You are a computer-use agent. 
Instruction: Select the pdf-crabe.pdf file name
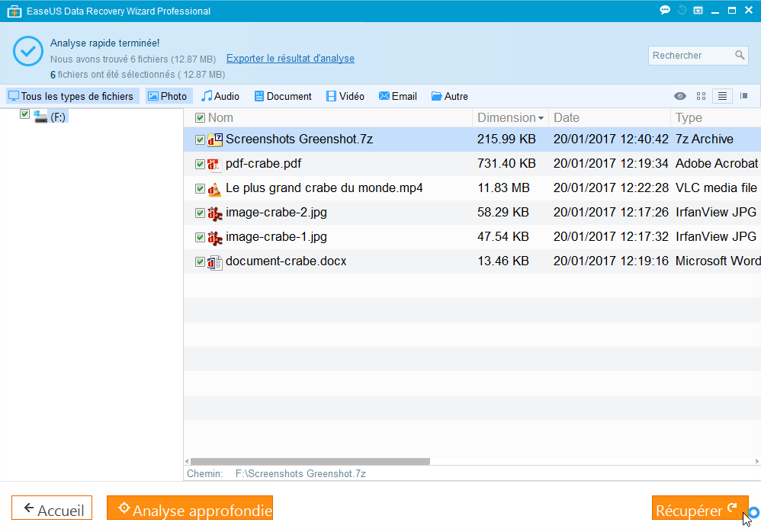point(264,163)
